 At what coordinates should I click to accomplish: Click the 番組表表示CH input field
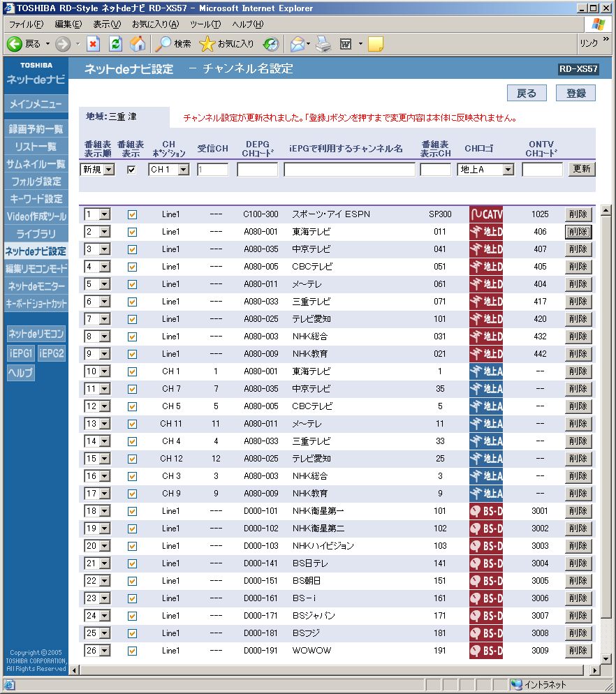pyautogui.click(x=435, y=170)
